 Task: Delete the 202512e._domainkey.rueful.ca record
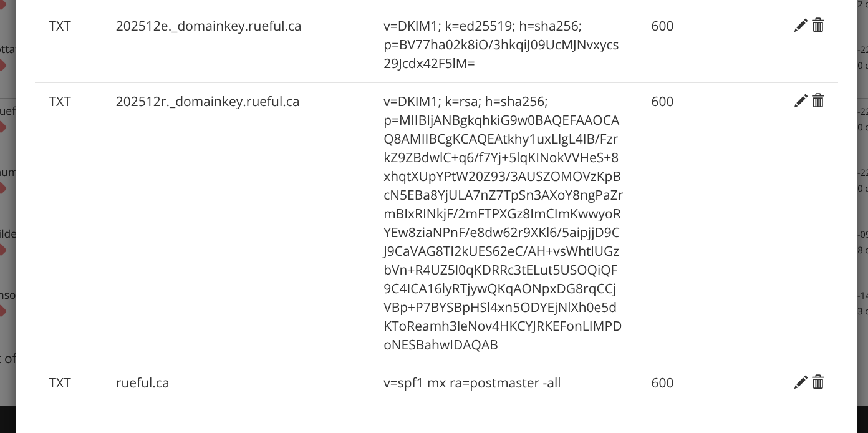pyautogui.click(x=818, y=26)
